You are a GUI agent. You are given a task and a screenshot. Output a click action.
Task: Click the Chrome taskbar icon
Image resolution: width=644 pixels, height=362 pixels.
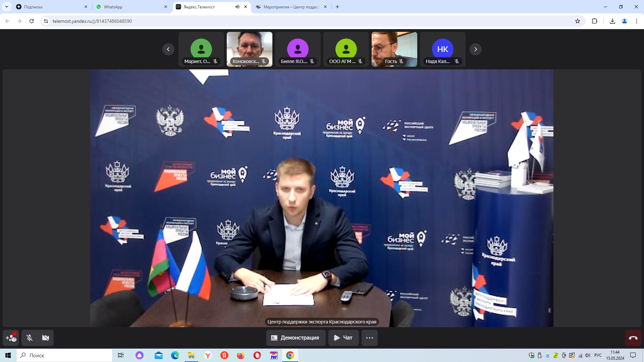click(290, 355)
